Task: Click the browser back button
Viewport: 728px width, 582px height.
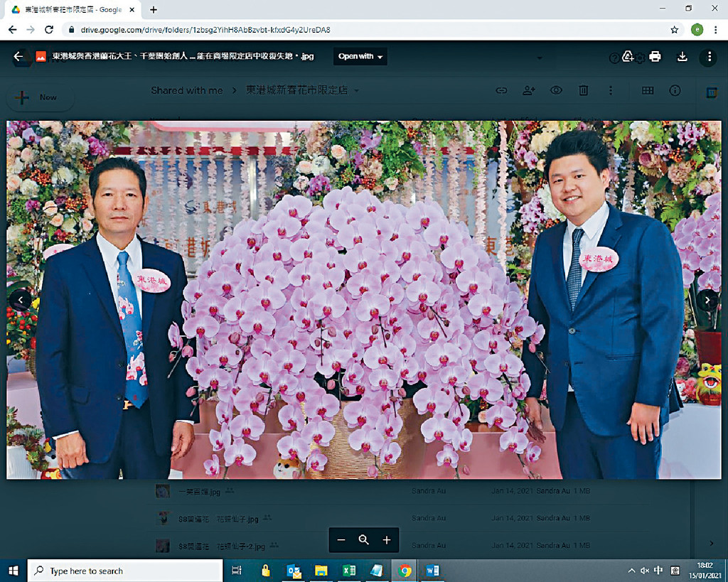Action: [13, 30]
